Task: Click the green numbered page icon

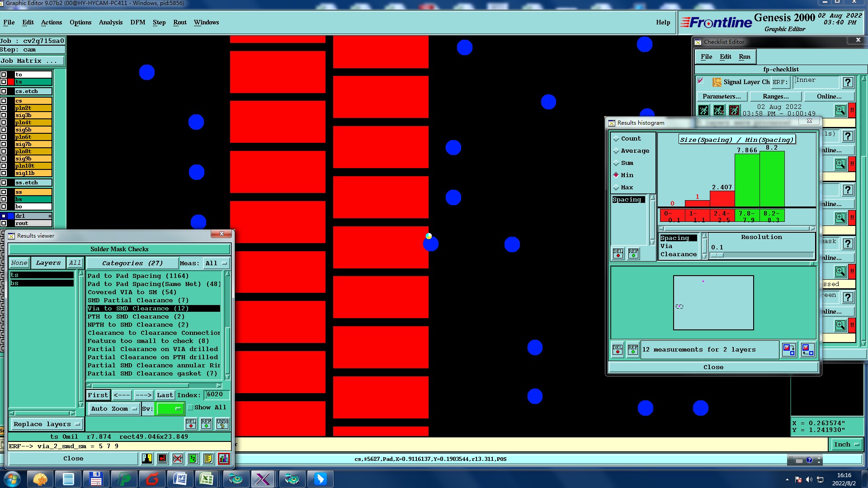Action: pos(193,459)
